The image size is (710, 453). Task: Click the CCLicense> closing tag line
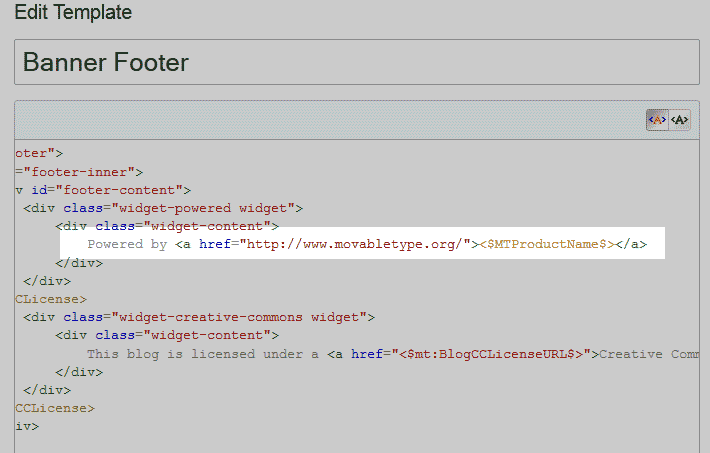tap(55, 408)
